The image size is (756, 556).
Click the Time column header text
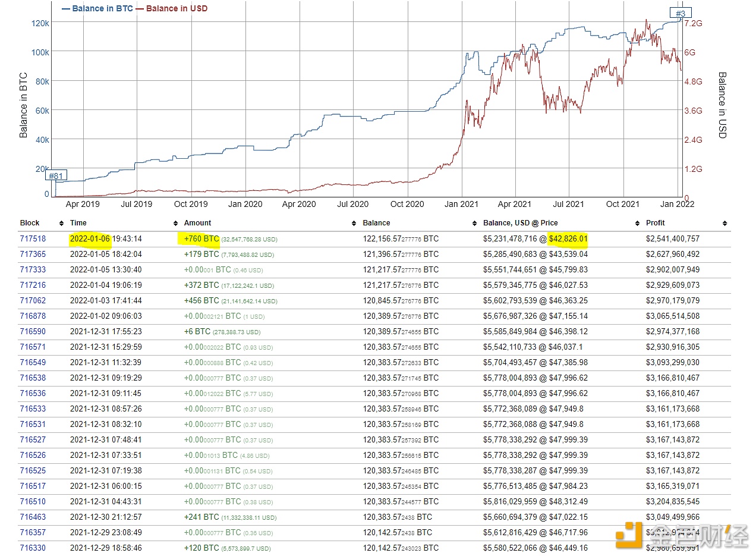(x=78, y=224)
